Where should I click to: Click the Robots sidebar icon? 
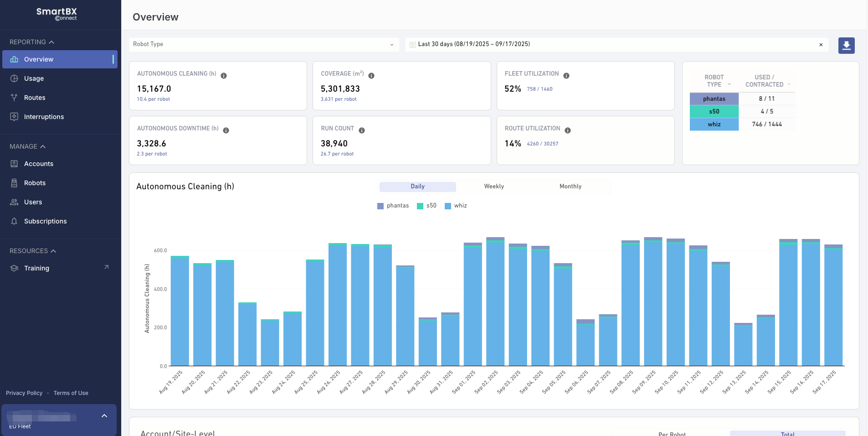[14, 183]
